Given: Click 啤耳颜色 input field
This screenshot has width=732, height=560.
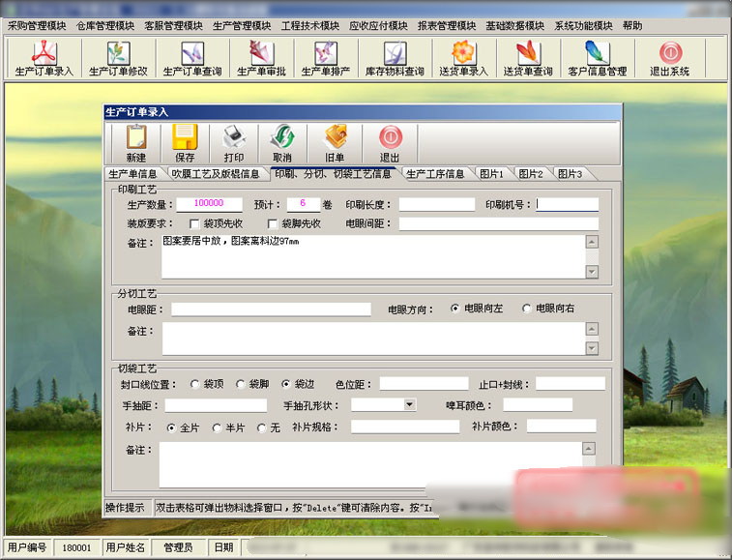Looking at the screenshot, I should tap(538, 404).
